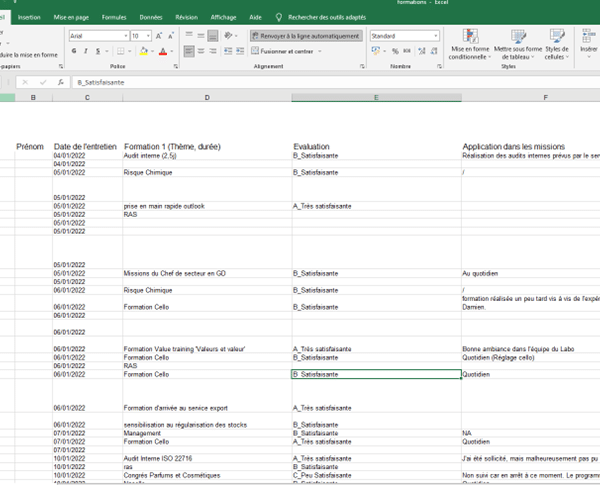Open Mettre sous forme de tableau

click(518, 44)
